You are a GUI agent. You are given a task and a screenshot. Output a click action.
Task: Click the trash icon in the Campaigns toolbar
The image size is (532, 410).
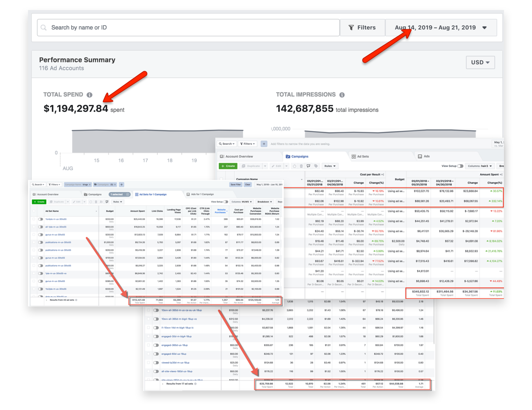301,166
